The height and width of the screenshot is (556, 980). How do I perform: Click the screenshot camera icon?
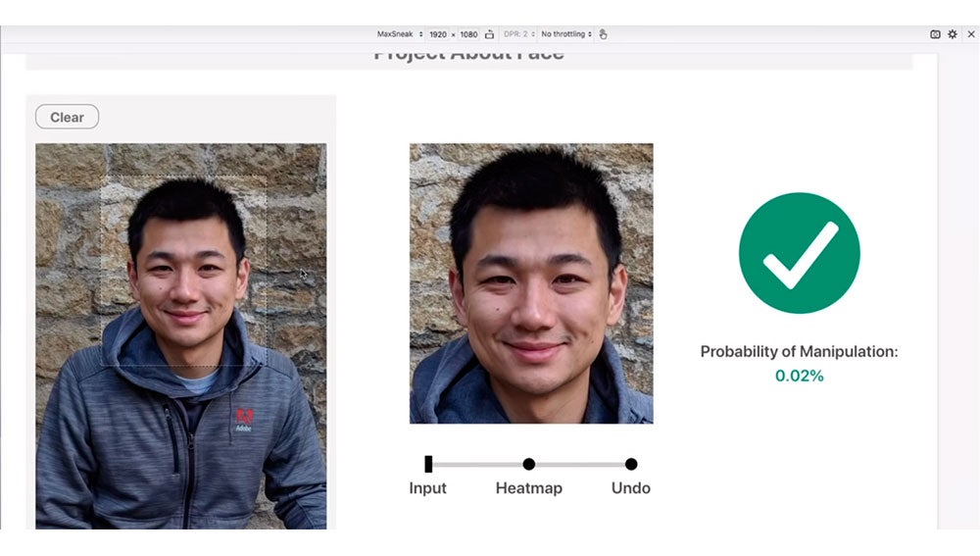click(935, 34)
